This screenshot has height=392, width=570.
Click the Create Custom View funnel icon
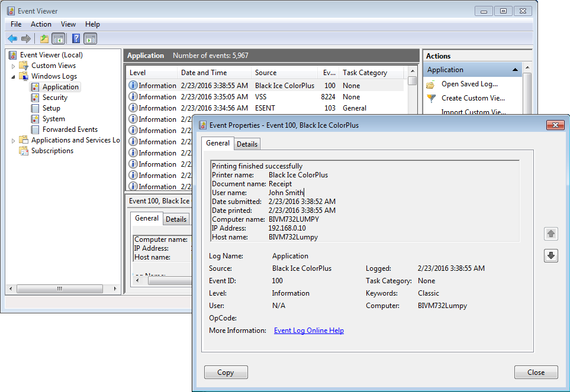(x=431, y=98)
